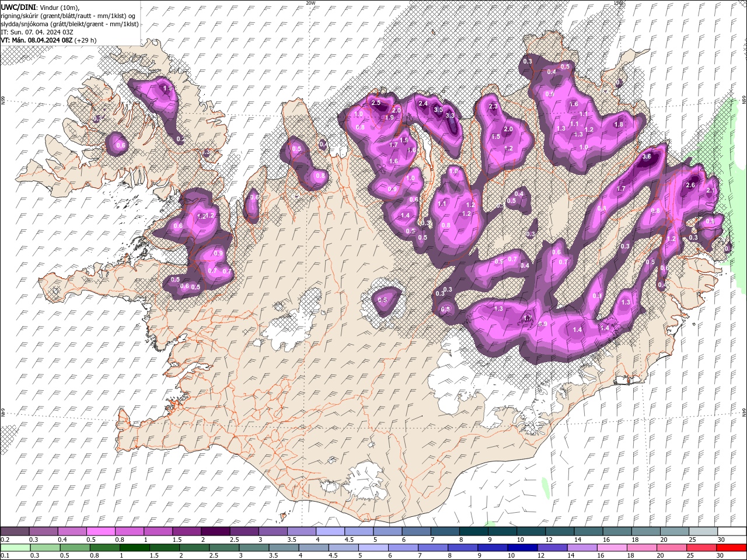The image size is (747, 560).
Task: Click the 1.8 value on the map
Action: point(619,124)
